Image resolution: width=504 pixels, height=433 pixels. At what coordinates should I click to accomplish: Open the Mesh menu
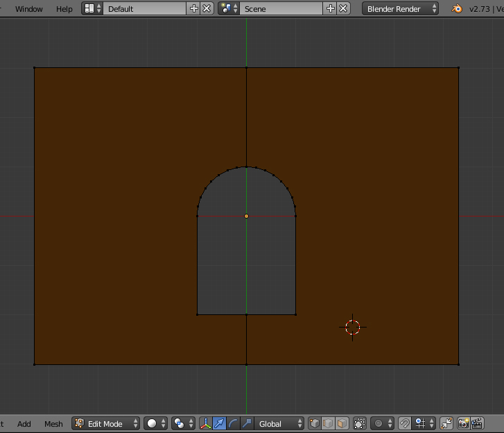pyautogui.click(x=53, y=423)
